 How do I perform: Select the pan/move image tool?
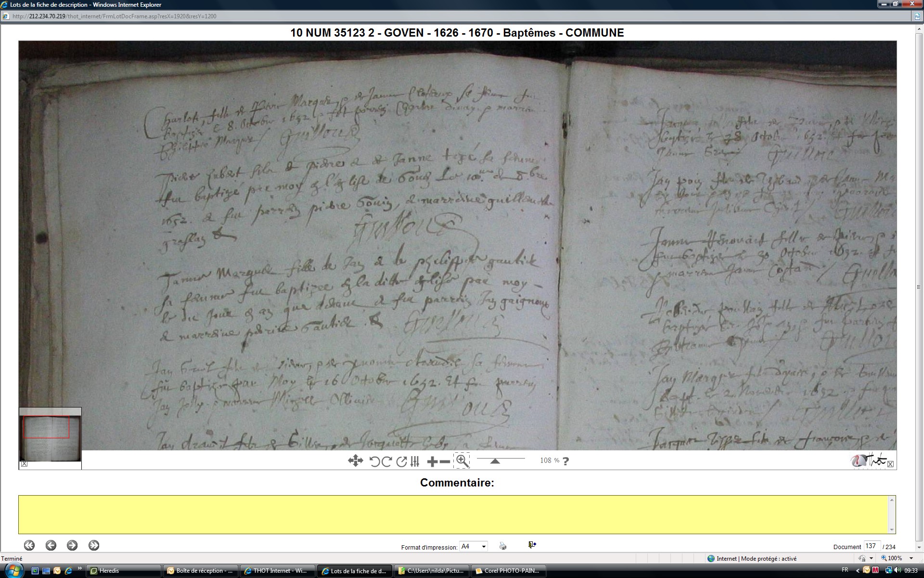tap(355, 461)
